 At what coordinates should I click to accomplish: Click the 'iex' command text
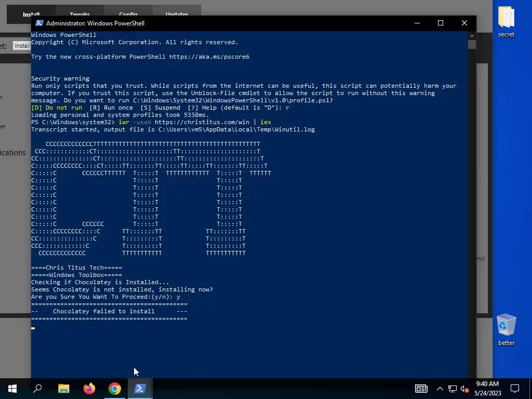(265, 122)
